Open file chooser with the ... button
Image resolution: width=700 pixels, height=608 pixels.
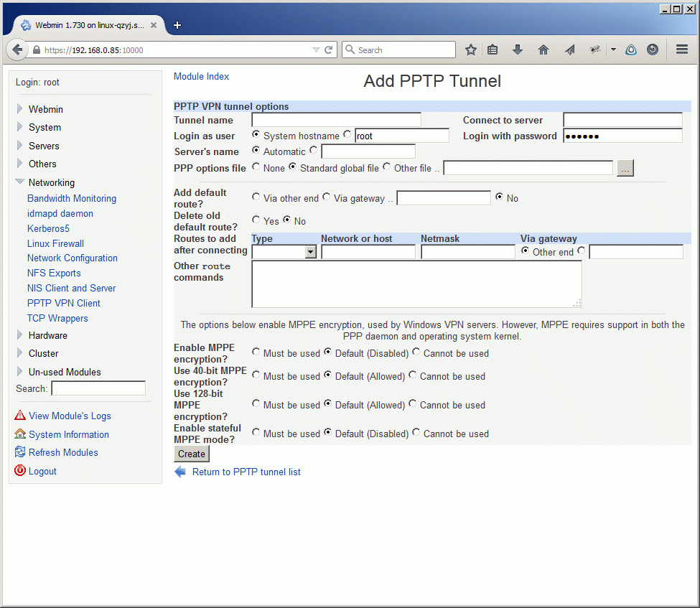625,168
